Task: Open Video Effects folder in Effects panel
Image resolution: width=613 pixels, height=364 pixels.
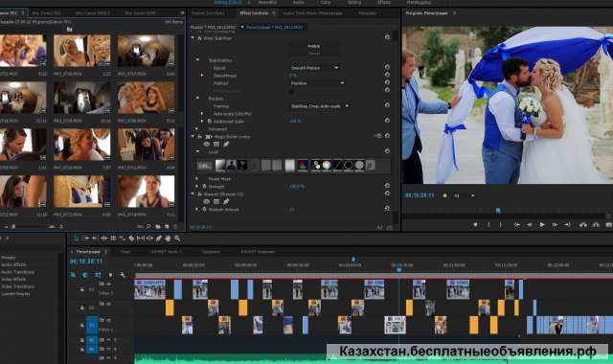Action: 13,279
